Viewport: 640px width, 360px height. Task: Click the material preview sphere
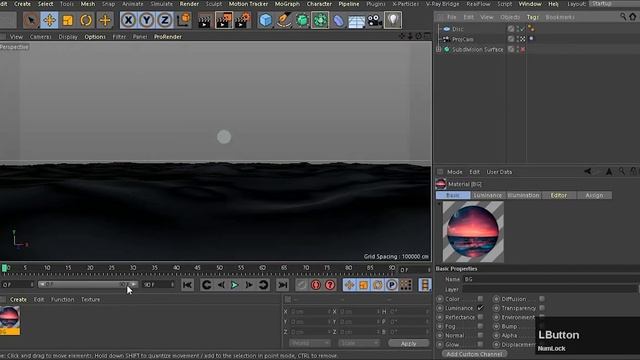[473, 232]
